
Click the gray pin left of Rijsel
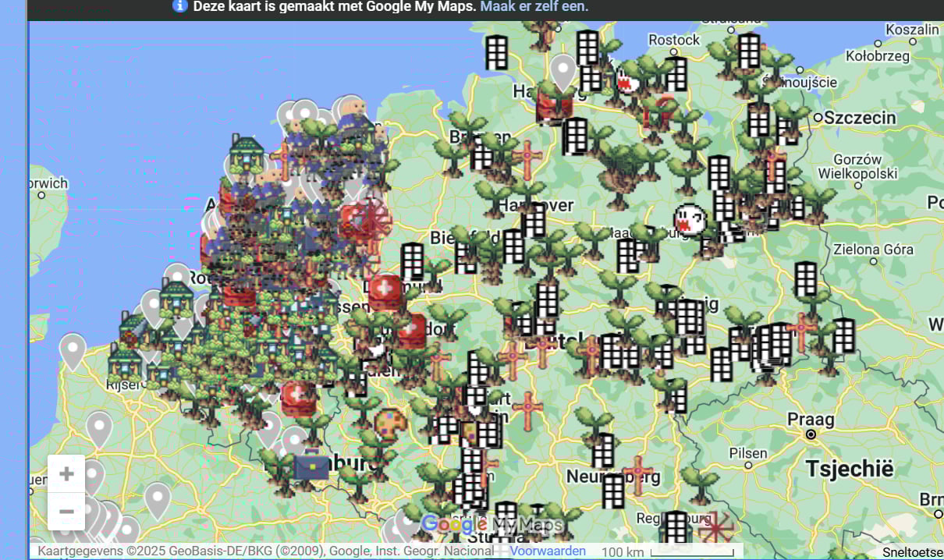click(x=73, y=352)
